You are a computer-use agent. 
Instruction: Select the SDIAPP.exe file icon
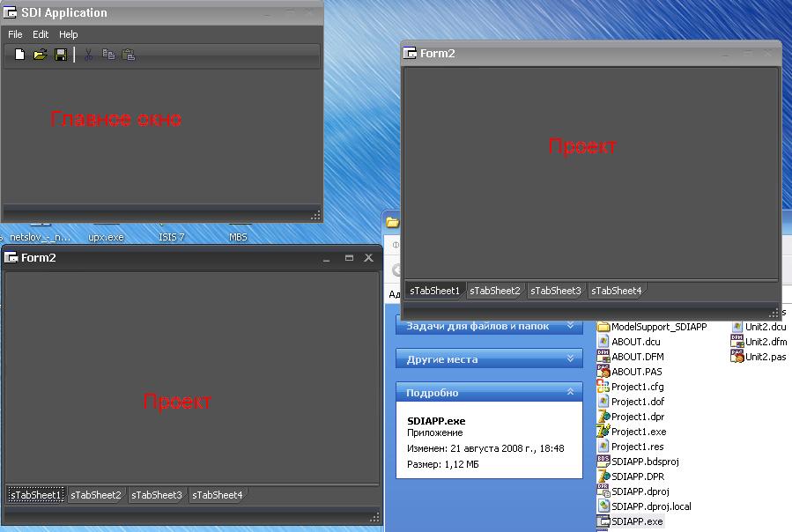(x=603, y=521)
